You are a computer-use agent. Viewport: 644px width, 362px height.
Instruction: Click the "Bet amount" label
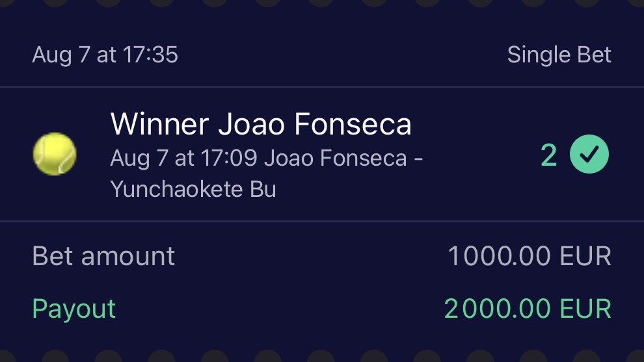(x=103, y=257)
